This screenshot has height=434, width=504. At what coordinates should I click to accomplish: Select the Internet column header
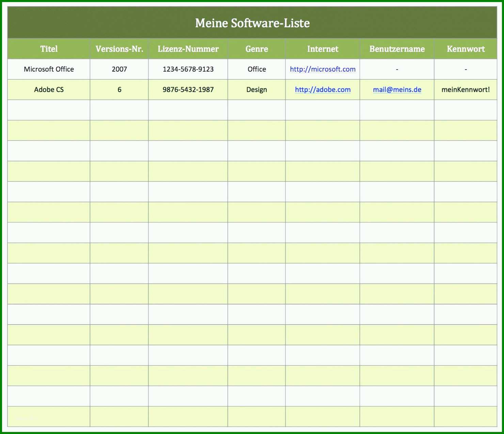pyautogui.click(x=322, y=49)
